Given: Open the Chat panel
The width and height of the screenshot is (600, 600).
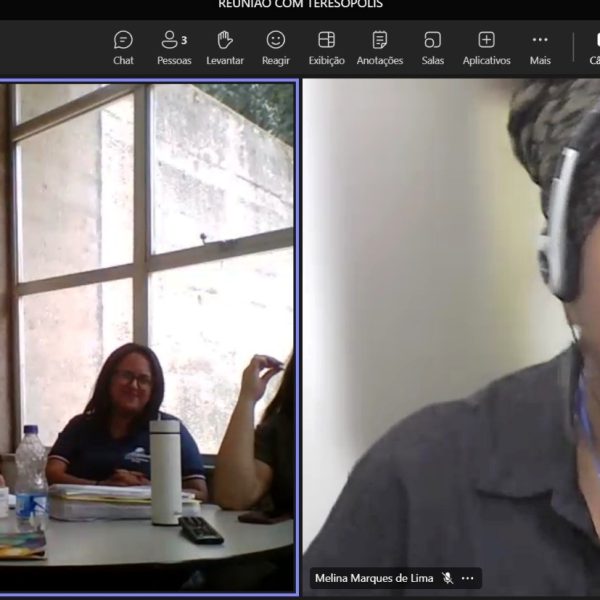Looking at the screenshot, I should [x=123, y=47].
